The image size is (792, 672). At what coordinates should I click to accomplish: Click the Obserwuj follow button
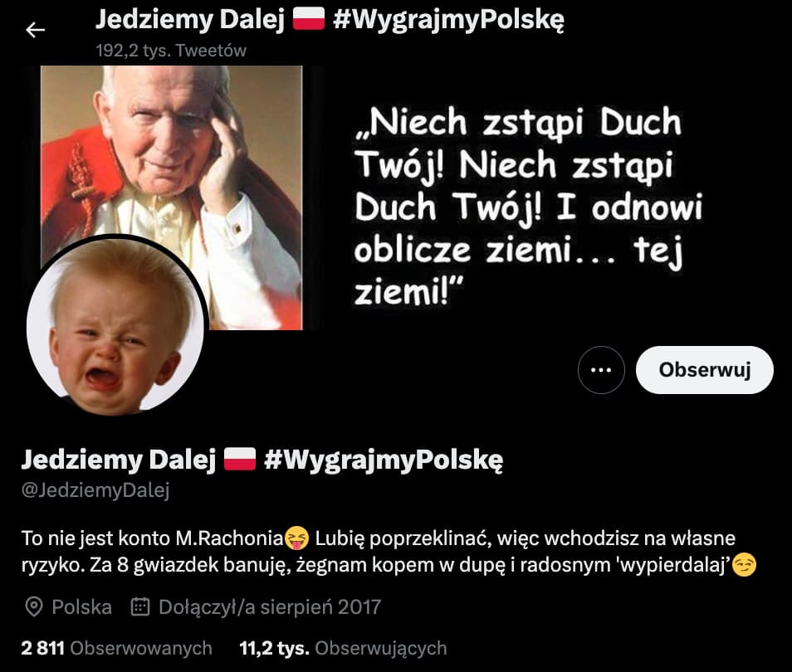[705, 370]
